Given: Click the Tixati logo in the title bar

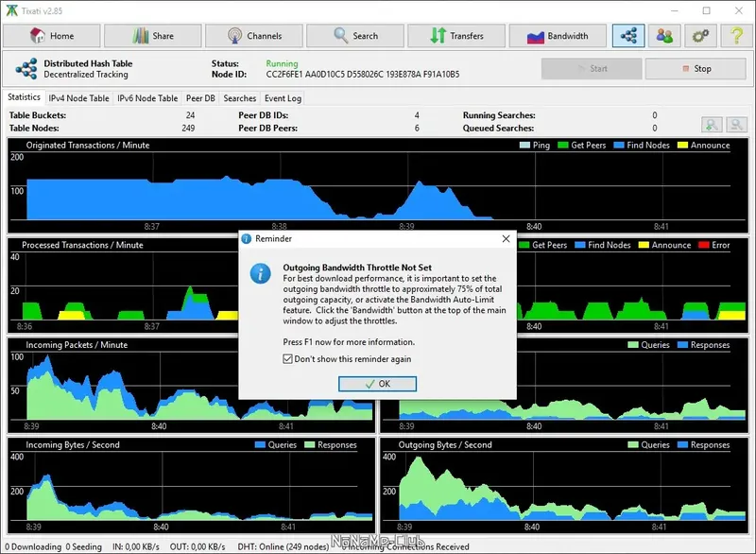Looking at the screenshot, I should tap(11, 10).
